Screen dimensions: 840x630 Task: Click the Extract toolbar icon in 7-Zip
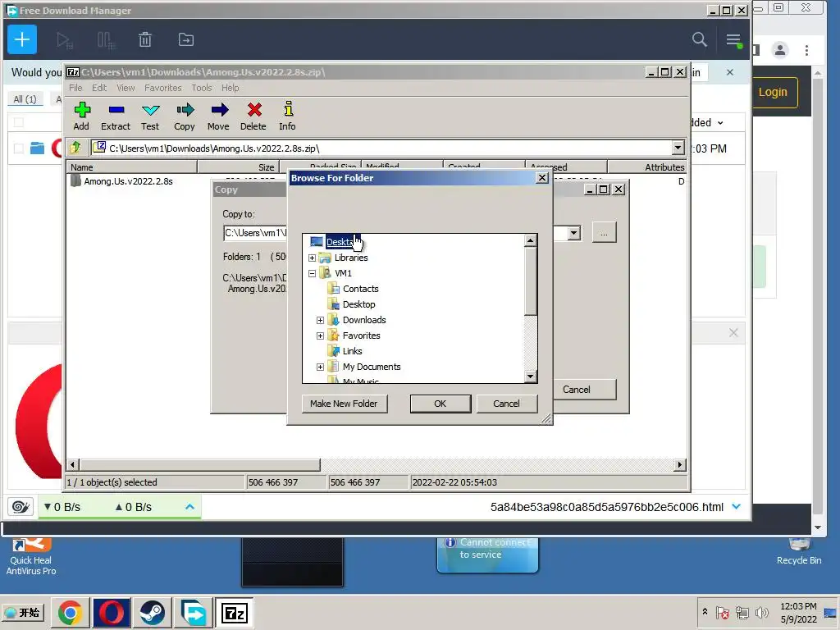[116, 116]
